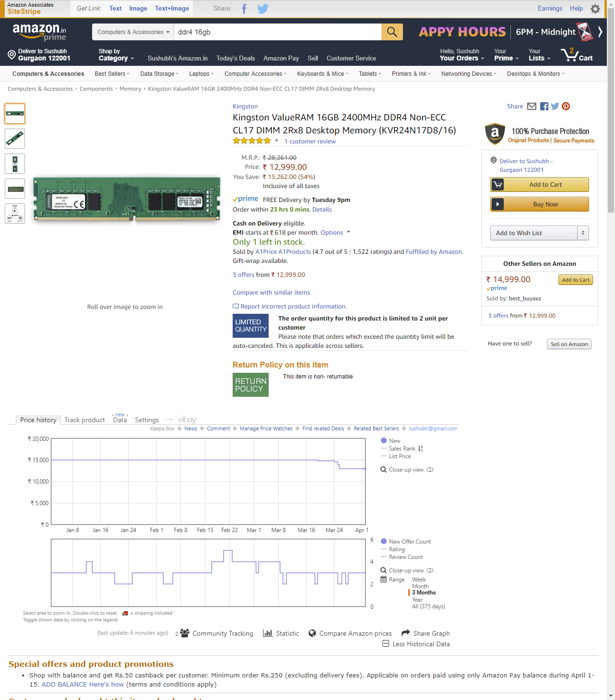The height and width of the screenshot is (700, 615).
Task: Open Best Sellers submenu dropdown
Action: (112, 74)
